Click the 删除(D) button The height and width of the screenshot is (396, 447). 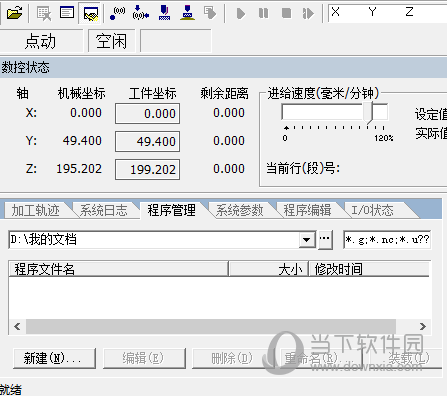tap(233, 358)
